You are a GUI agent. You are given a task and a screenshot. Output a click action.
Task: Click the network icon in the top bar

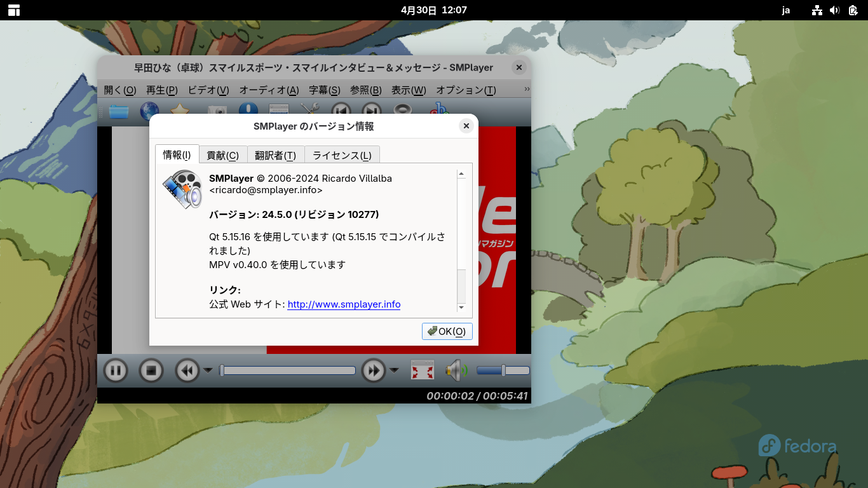pos(817,10)
